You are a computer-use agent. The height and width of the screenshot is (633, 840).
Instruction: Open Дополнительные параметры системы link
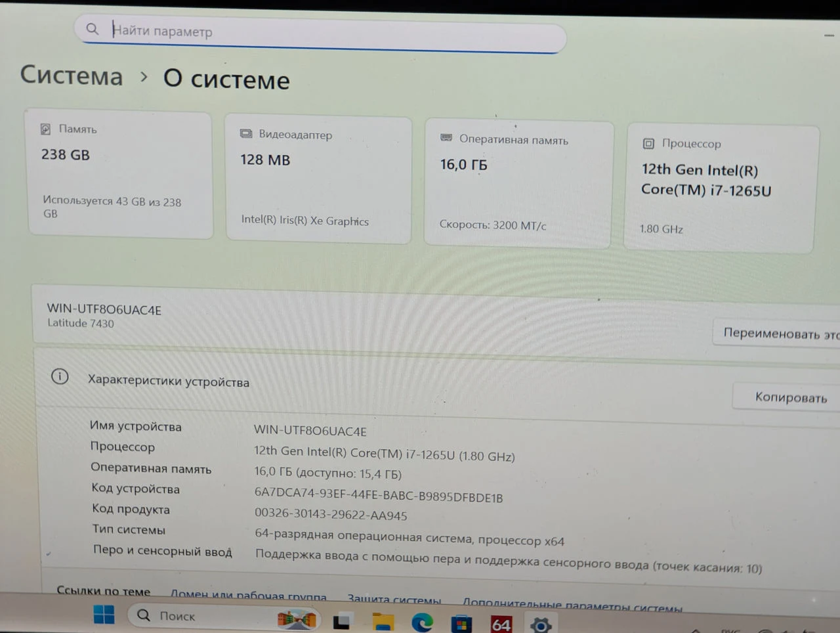572,604
